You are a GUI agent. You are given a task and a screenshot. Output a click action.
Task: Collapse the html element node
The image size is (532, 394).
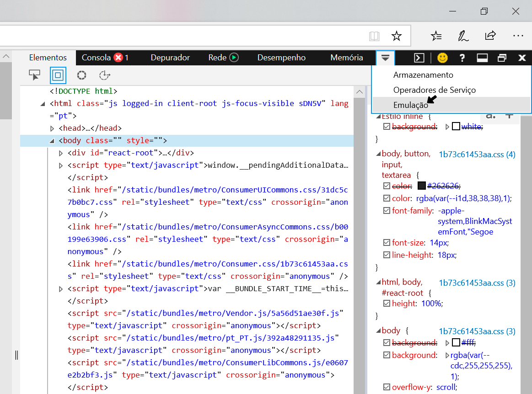(43, 104)
